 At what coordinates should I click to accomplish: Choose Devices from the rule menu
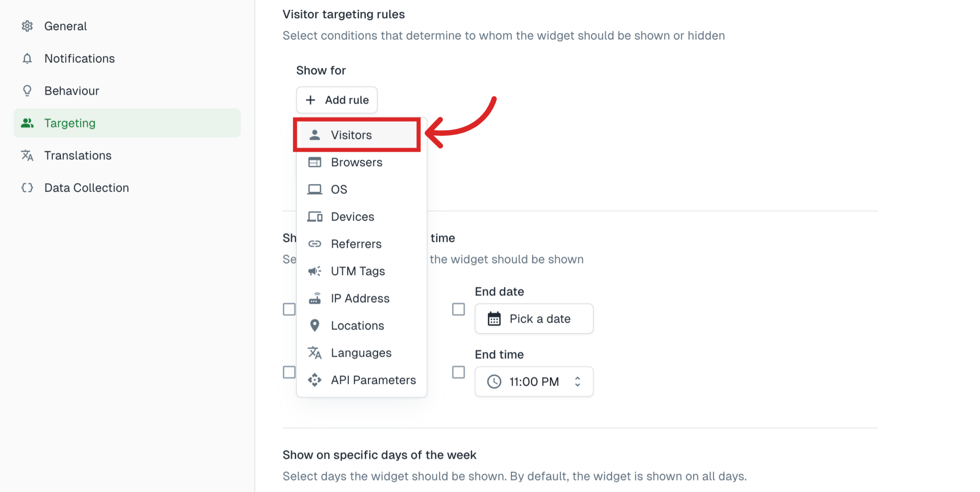(352, 217)
